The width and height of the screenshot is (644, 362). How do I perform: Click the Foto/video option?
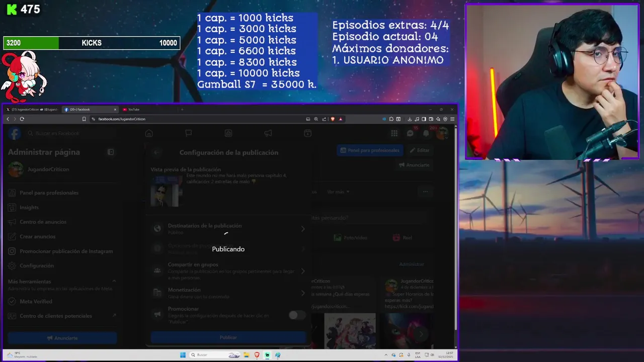click(351, 237)
